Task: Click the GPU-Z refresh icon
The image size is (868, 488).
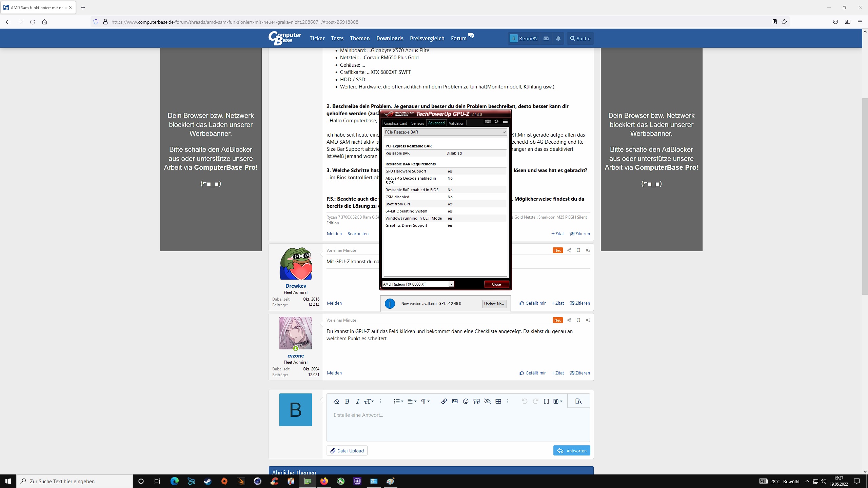Action: pyautogui.click(x=496, y=121)
